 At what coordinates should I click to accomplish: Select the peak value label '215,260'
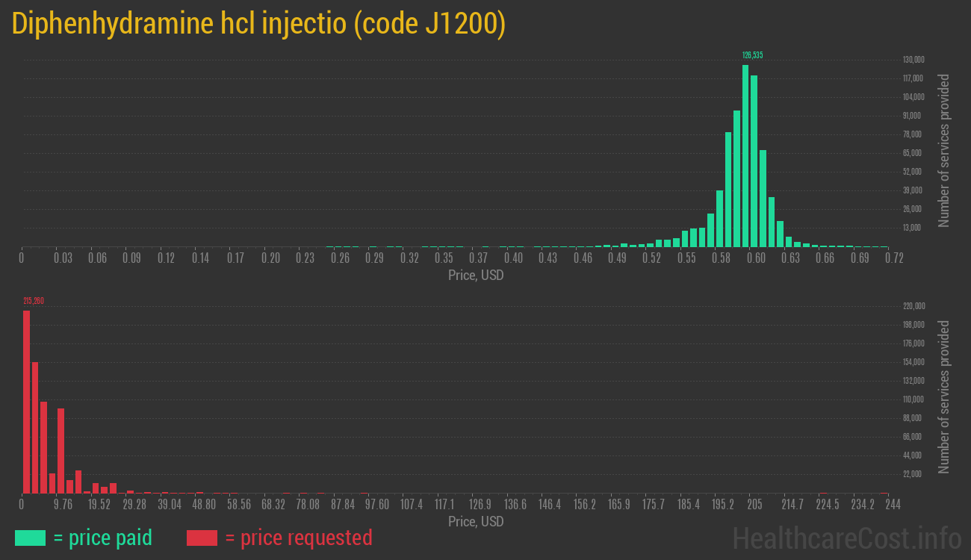(x=32, y=299)
